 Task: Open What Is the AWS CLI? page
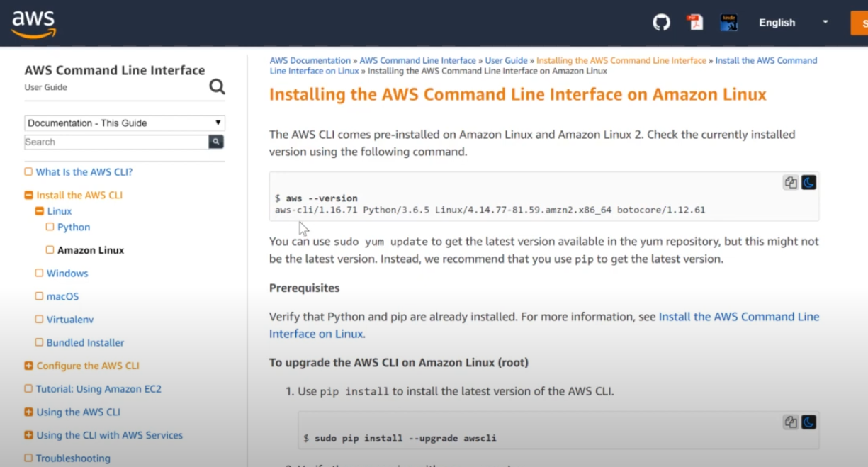click(x=84, y=172)
